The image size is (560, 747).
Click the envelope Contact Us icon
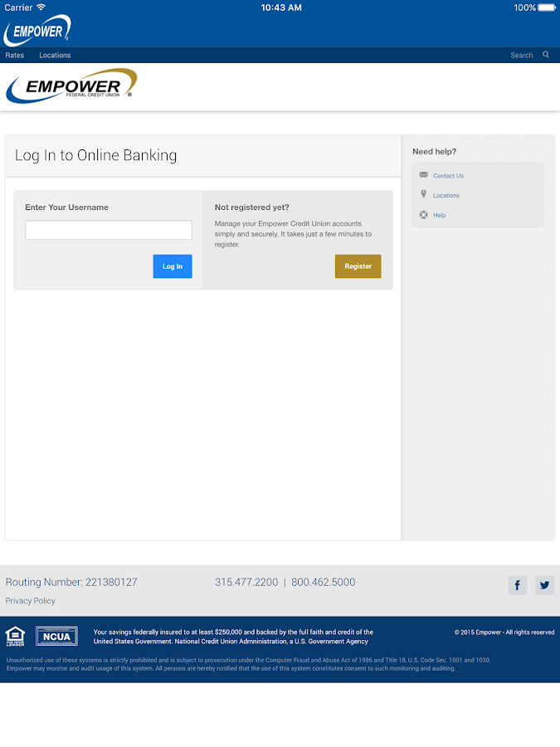click(x=423, y=175)
